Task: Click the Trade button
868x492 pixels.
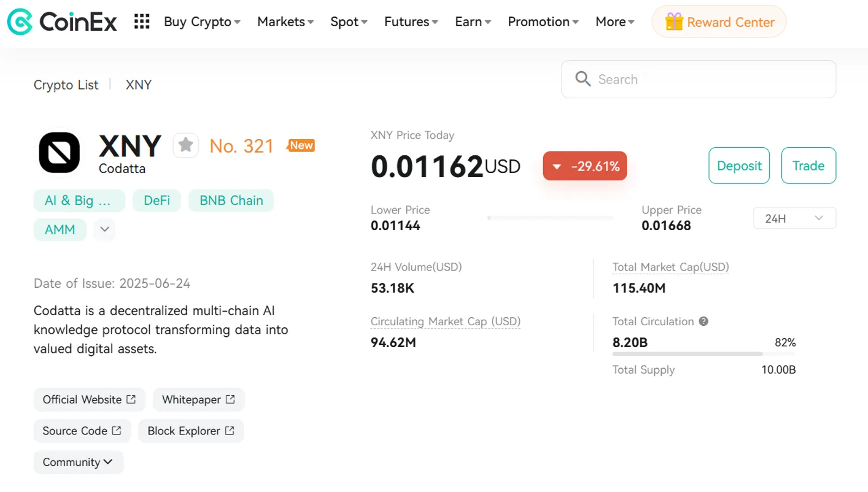Action: click(x=808, y=166)
